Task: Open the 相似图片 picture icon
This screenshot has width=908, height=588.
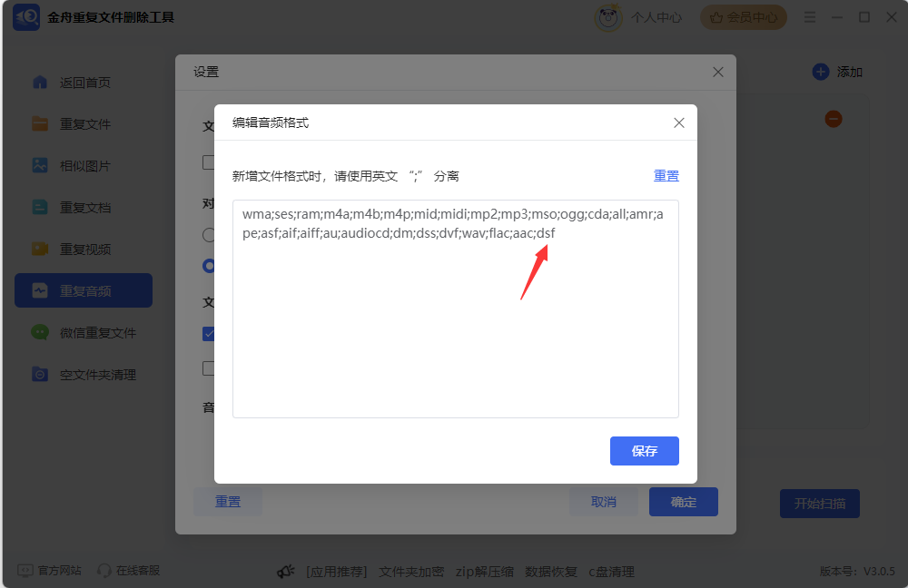Action: pos(40,165)
